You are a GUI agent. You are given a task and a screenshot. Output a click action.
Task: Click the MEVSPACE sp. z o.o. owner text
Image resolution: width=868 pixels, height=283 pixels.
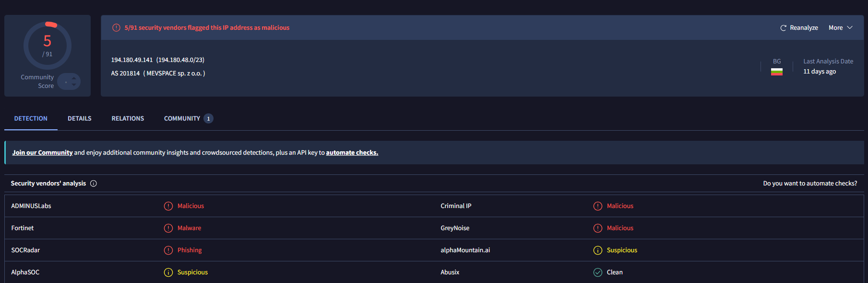point(174,74)
